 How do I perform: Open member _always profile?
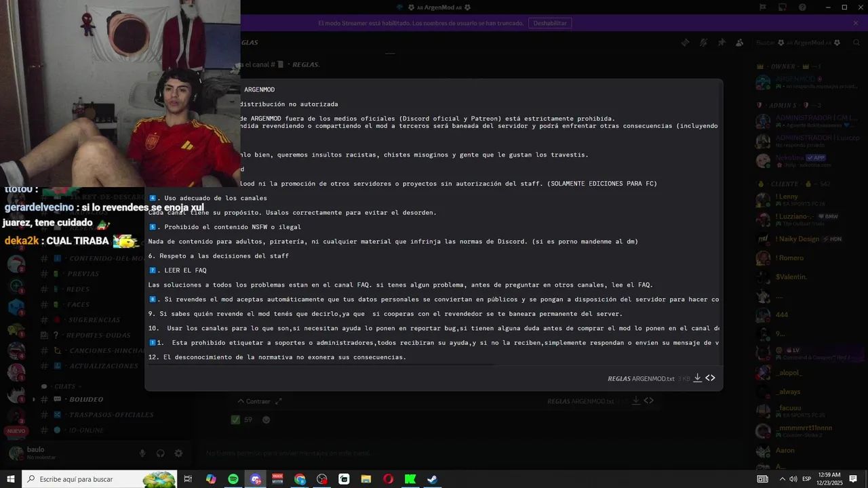coord(807,392)
